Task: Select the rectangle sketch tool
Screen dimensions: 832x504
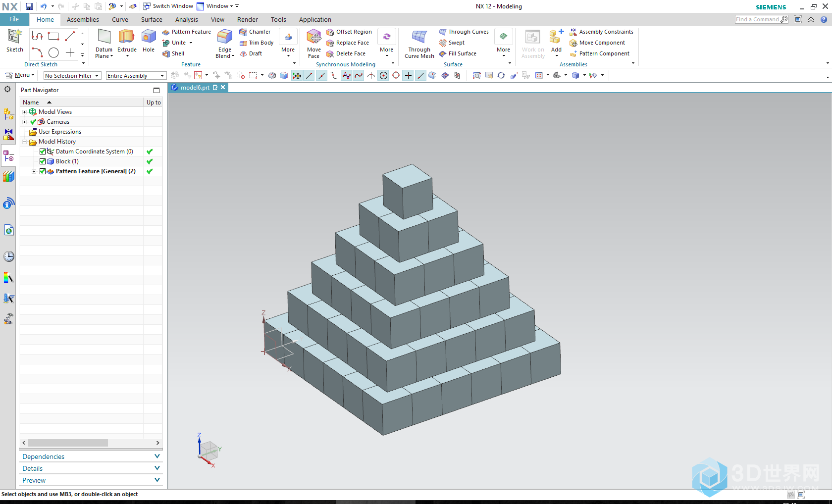Action: click(53, 36)
